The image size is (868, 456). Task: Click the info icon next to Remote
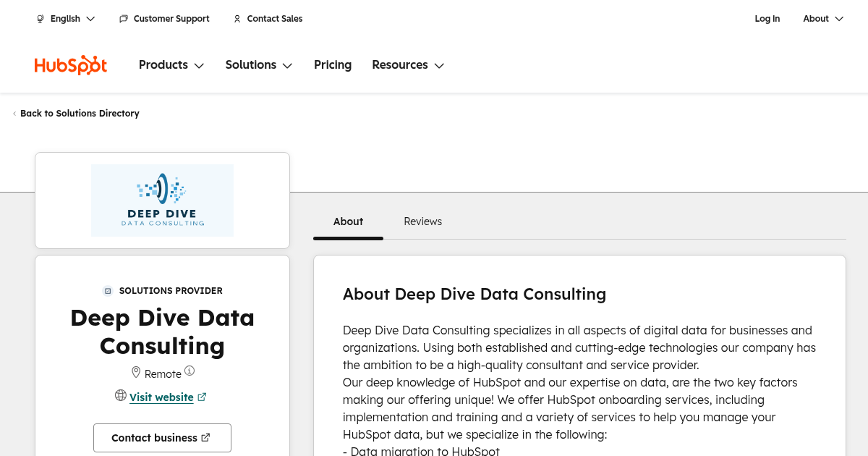tap(190, 371)
